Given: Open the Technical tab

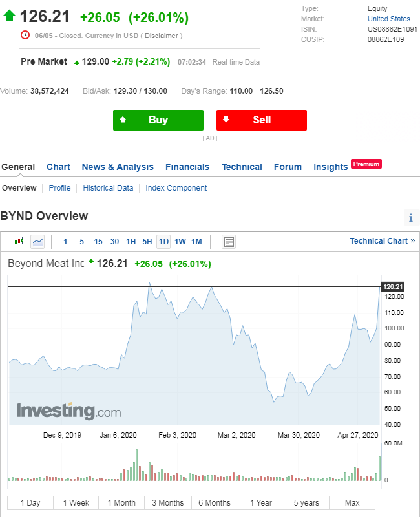Looking at the screenshot, I should click(242, 167).
